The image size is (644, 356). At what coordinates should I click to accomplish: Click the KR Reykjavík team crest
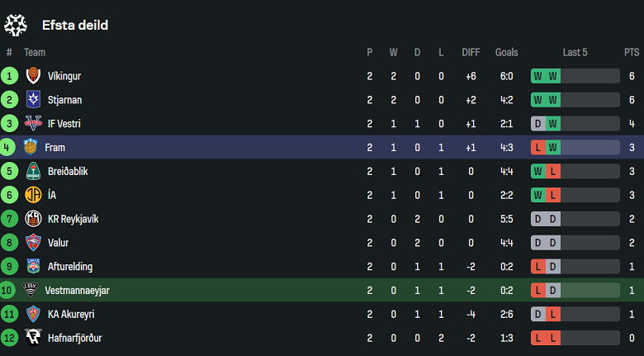point(34,219)
